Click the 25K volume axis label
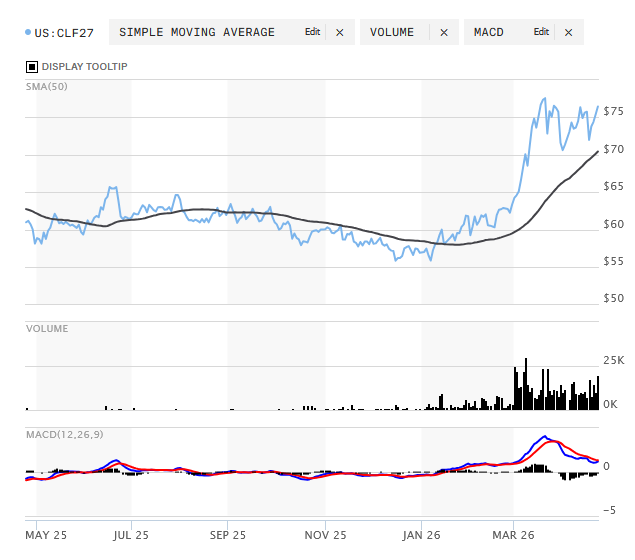The image size is (635, 560). (x=614, y=360)
